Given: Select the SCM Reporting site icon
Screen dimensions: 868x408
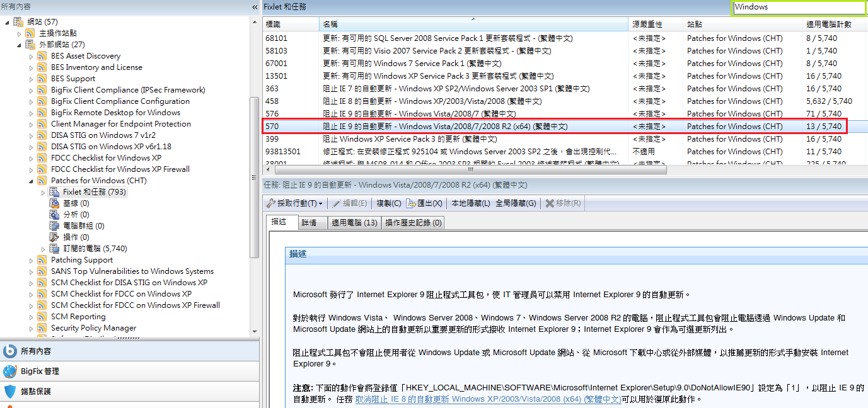Looking at the screenshot, I should [x=42, y=317].
